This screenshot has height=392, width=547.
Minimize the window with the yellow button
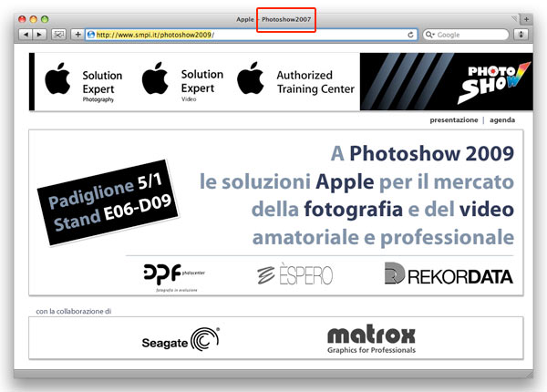click(x=34, y=19)
